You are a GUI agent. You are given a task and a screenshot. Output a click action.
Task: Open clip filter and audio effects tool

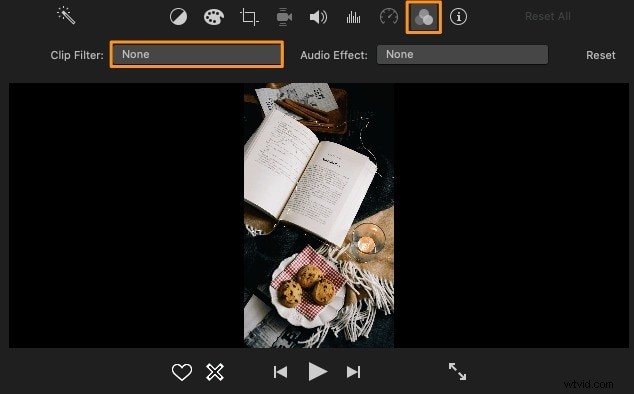tap(423, 17)
